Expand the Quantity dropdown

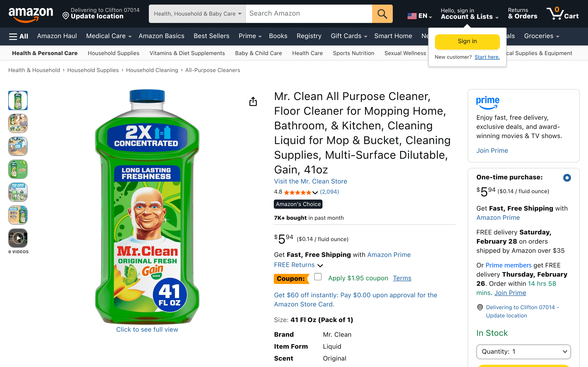click(x=523, y=351)
